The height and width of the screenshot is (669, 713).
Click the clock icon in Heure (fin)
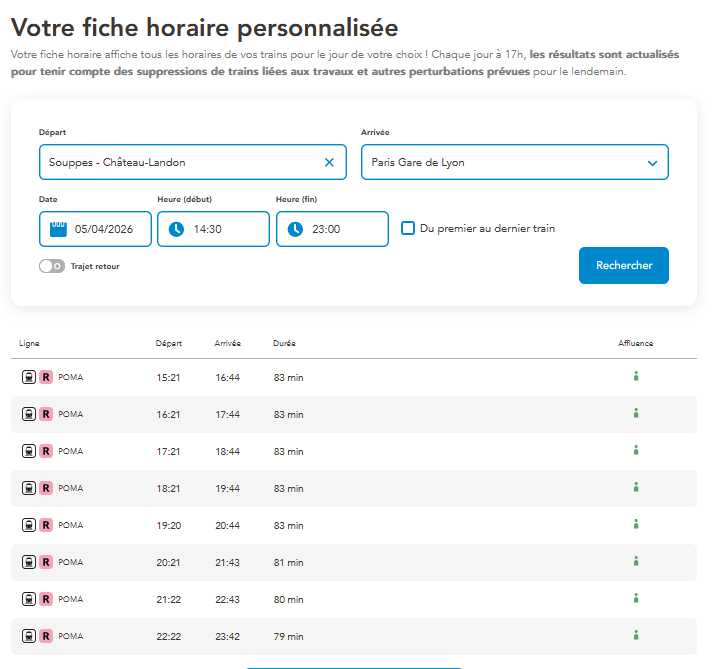tap(295, 229)
